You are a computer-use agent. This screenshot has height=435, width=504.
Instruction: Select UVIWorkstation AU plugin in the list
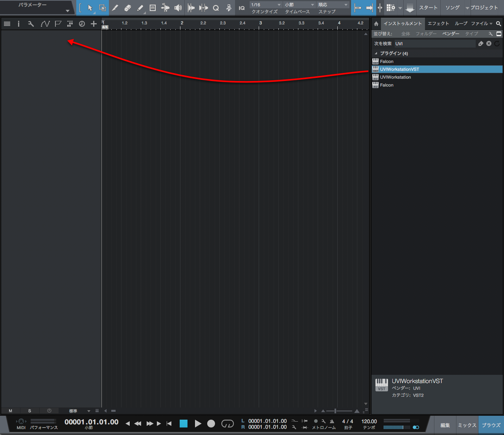437,77
